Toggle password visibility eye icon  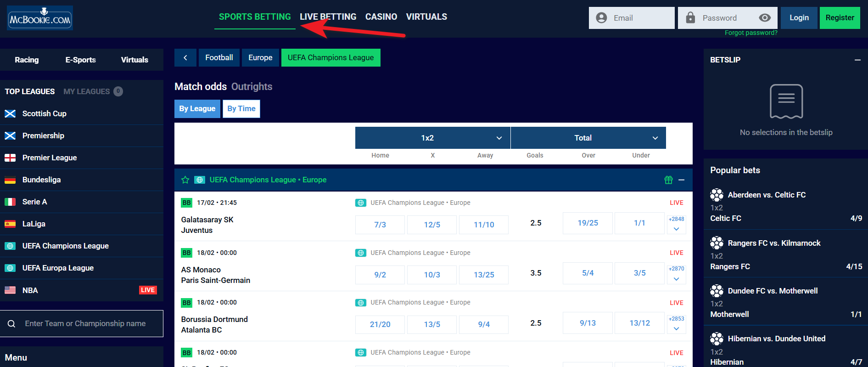(x=764, y=18)
